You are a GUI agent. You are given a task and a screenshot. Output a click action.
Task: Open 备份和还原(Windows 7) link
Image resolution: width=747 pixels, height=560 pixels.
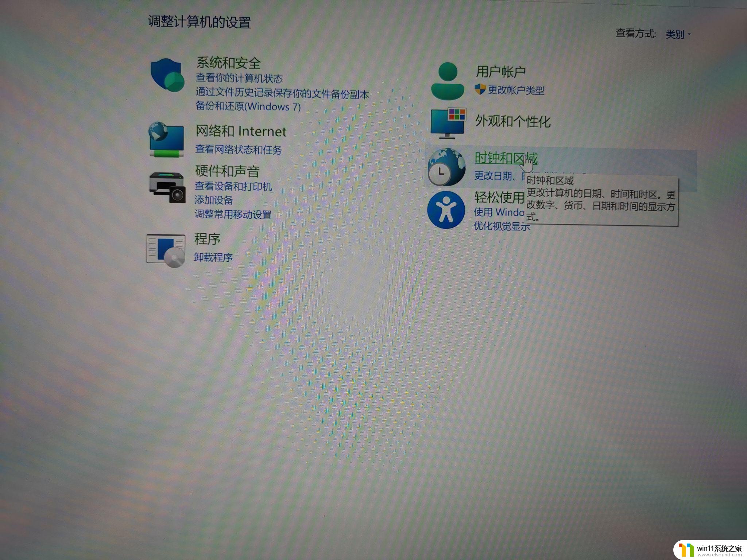(248, 106)
